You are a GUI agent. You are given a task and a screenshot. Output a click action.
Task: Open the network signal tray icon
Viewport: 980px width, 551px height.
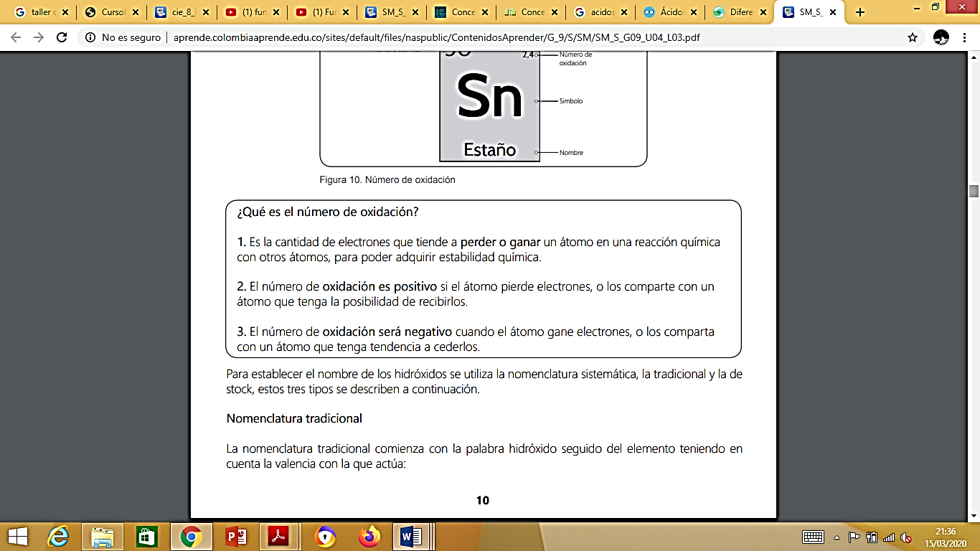[x=890, y=537]
